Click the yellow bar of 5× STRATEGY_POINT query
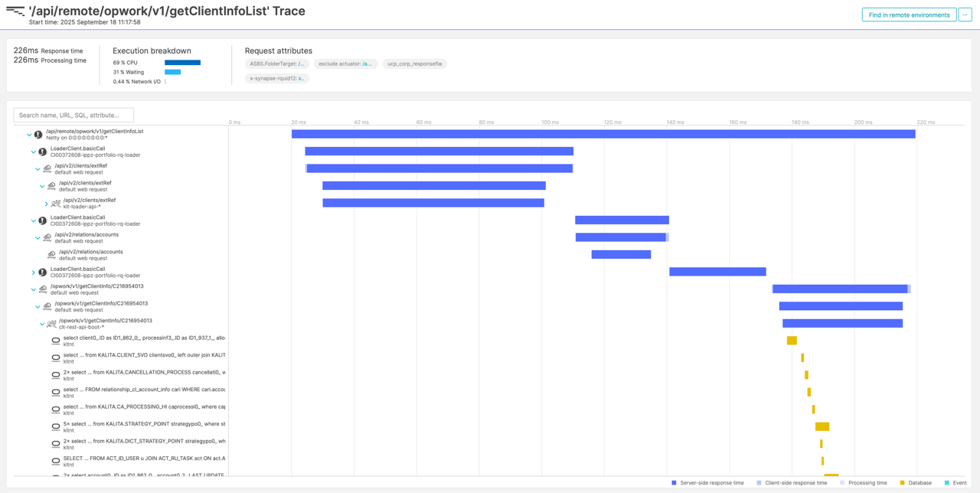The height and width of the screenshot is (493, 980). click(x=822, y=427)
